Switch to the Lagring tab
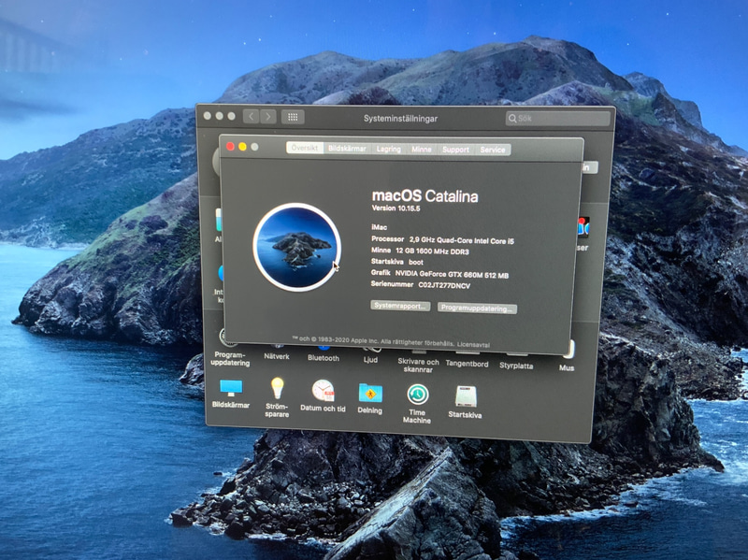 389,149
